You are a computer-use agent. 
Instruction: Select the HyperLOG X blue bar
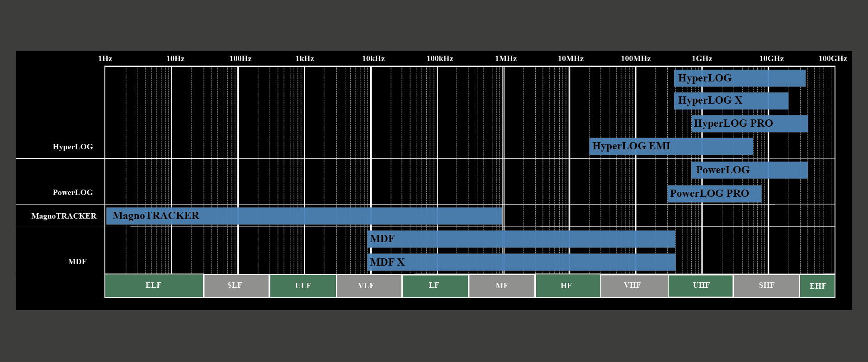[x=731, y=101]
